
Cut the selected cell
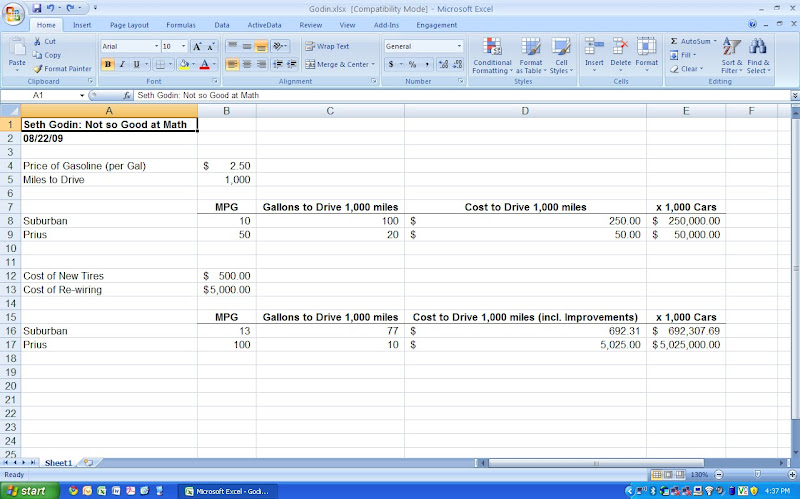[x=45, y=41]
